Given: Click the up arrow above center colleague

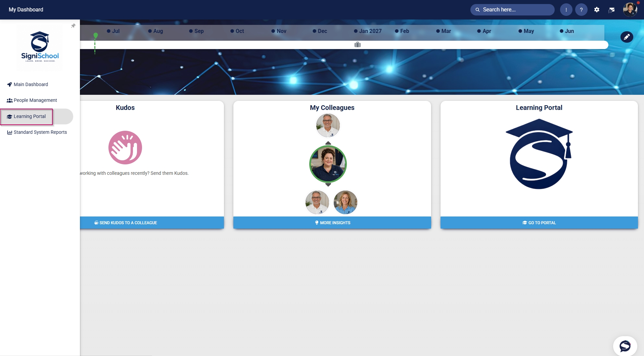Looking at the screenshot, I should [x=328, y=143].
